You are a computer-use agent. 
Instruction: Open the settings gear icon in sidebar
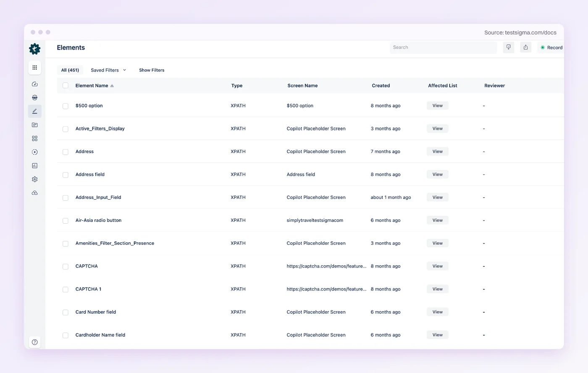35,179
